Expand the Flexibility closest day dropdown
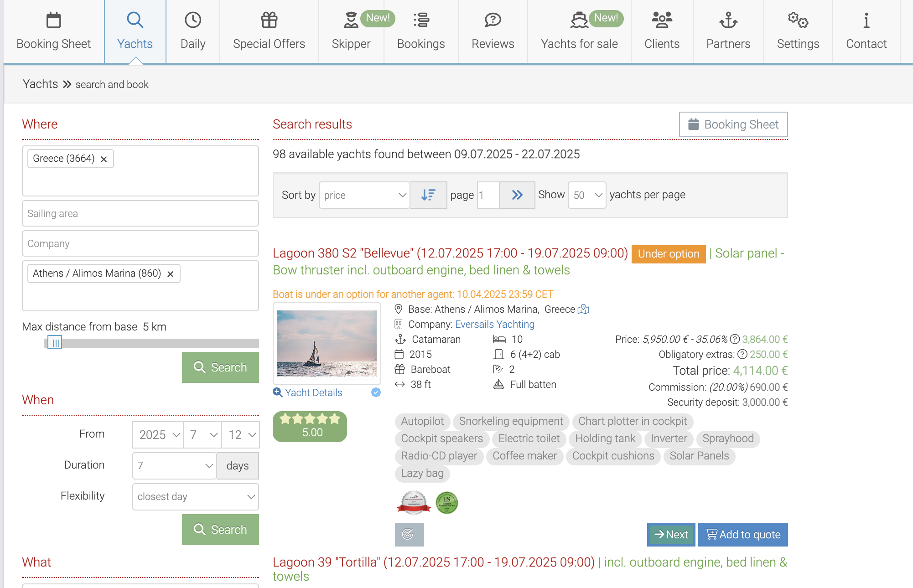The image size is (913, 588). click(x=195, y=496)
